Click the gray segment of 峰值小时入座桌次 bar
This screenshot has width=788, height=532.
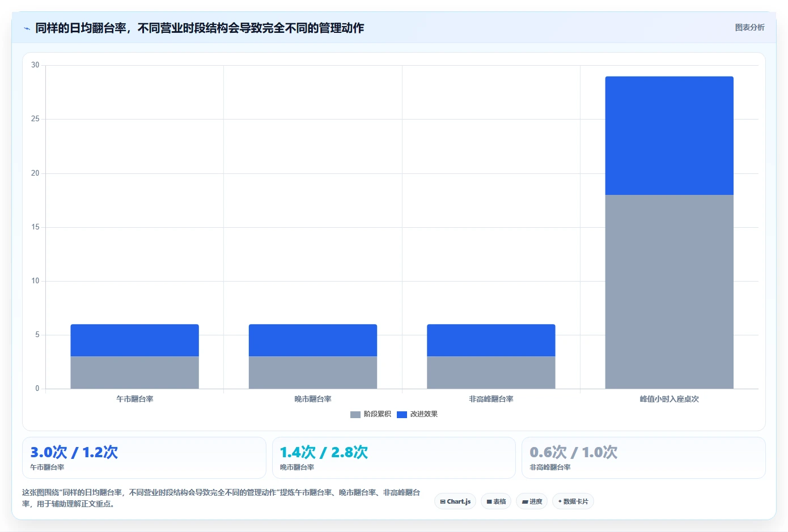(x=670, y=292)
